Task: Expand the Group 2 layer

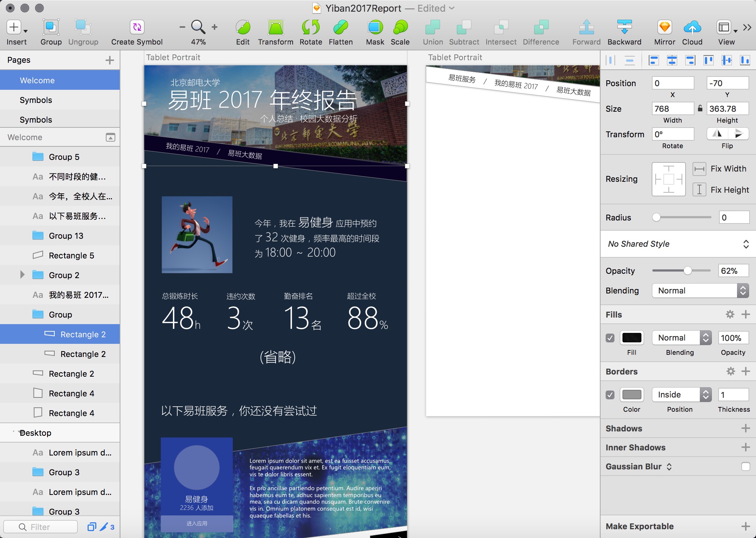Action: (x=22, y=275)
